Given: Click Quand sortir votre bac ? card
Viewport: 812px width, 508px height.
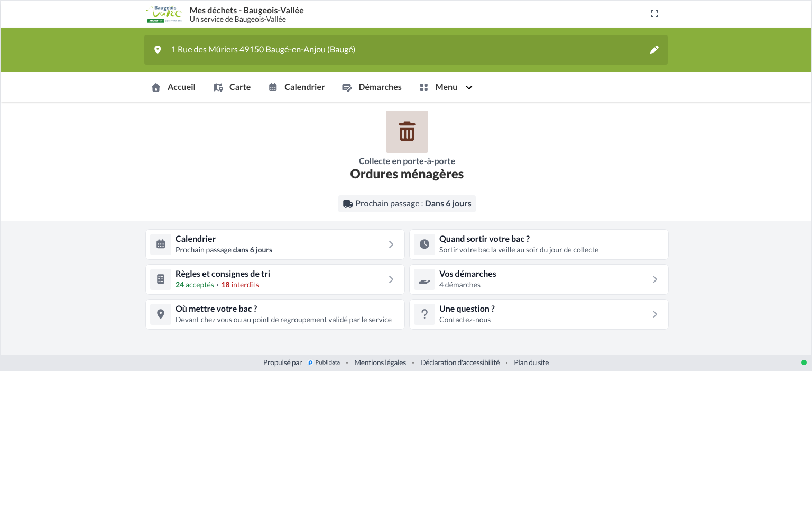Looking at the screenshot, I should 539,244.
